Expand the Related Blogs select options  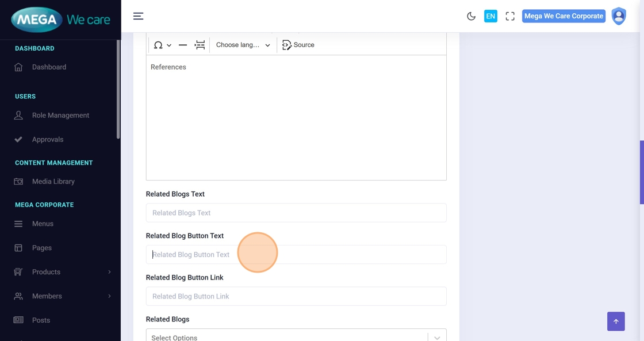(436, 337)
